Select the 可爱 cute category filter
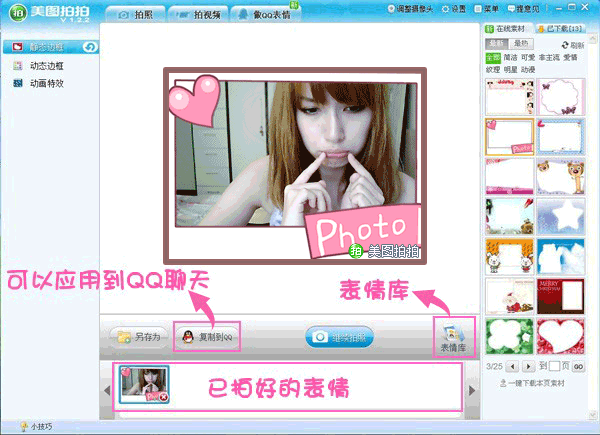600x435 pixels. pyautogui.click(x=528, y=57)
